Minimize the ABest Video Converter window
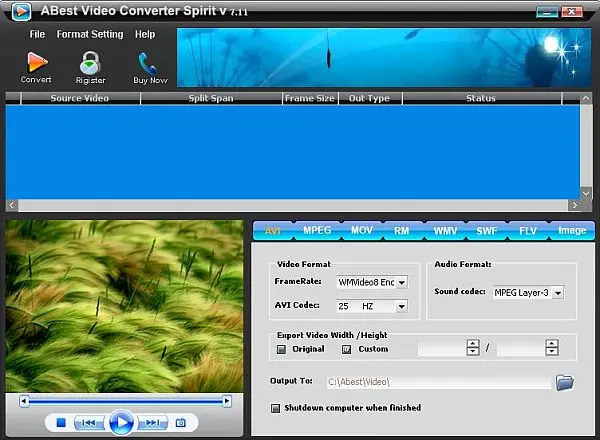 pyautogui.click(x=547, y=11)
